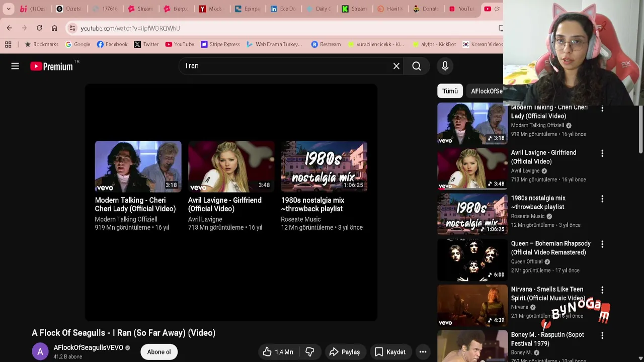Image resolution: width=644 pixels, height=362 pixels.
Task: Open AFlockOfSeagullsVEVO channel name link
Action: [x=88, y=347]
